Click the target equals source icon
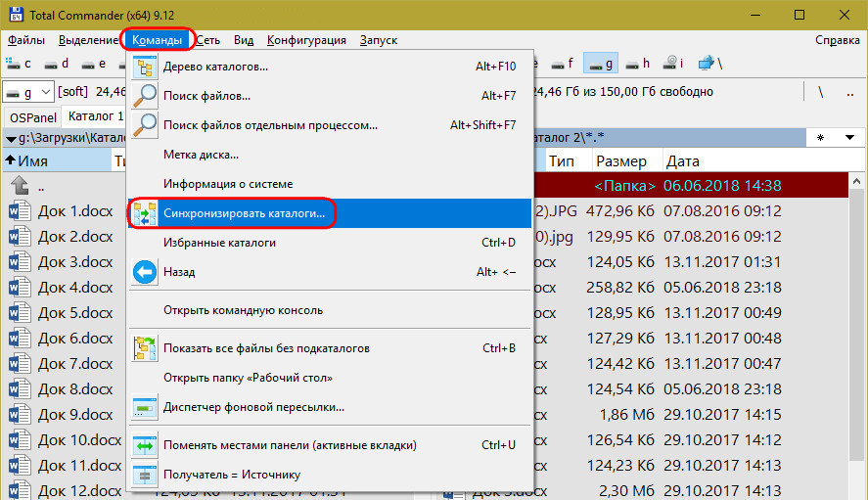Image resolution: width=868 pixels, height=500 pixels. 145,475
